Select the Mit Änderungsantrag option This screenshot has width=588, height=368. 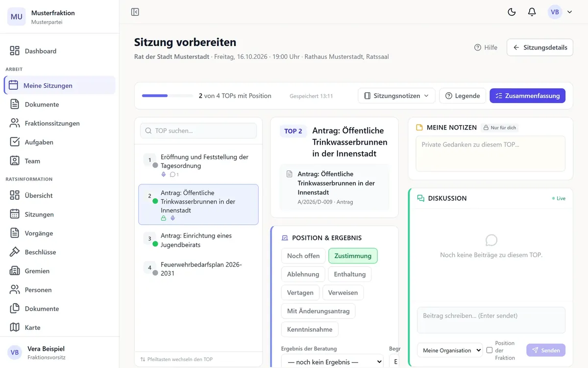[318, 311]
